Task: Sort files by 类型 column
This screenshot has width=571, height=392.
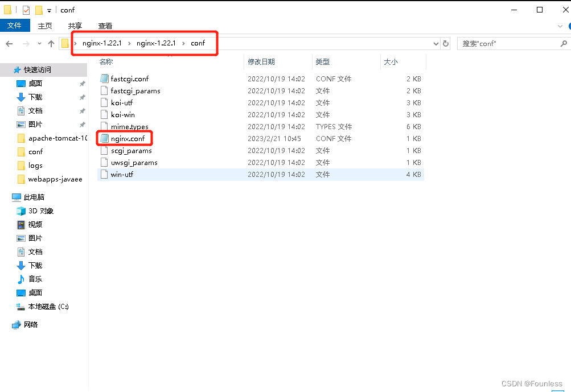Action: (x=323, y=62)
